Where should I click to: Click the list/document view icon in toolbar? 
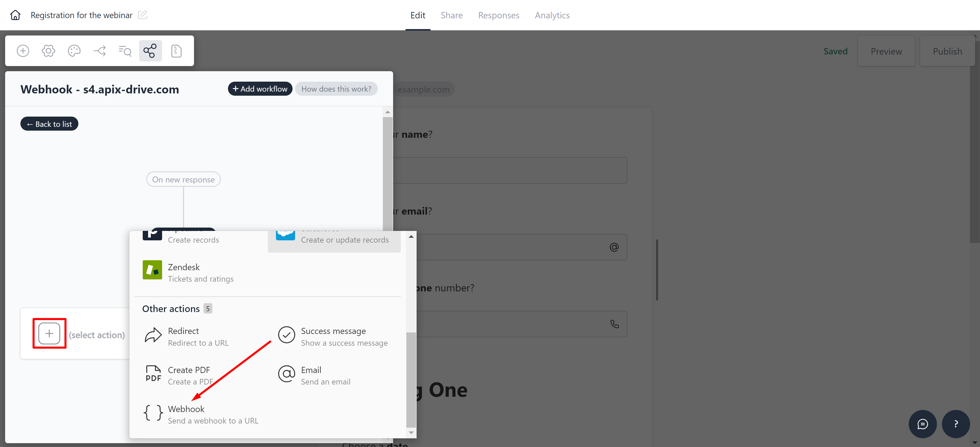[176, 51]
